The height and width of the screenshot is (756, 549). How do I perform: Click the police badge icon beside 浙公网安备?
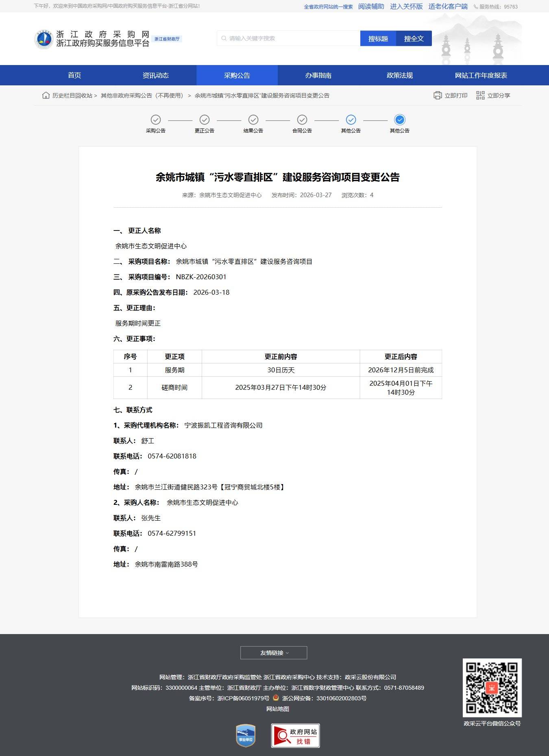[x=276, y=698]
